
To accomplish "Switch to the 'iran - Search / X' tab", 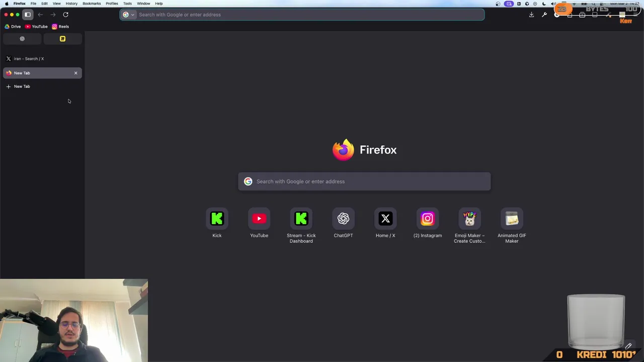I will pos(42,59).
